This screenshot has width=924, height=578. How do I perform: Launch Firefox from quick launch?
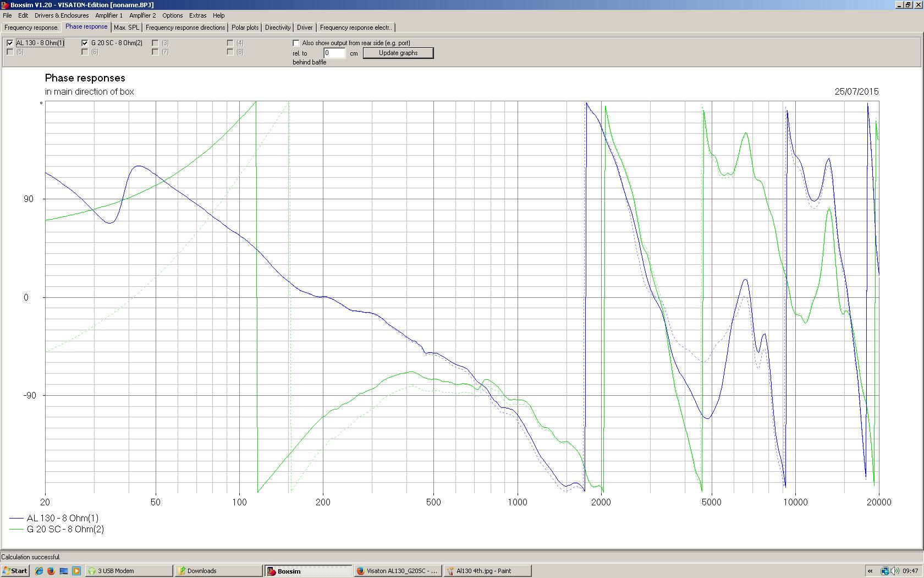pyautogui.click(x=51, y=571)
